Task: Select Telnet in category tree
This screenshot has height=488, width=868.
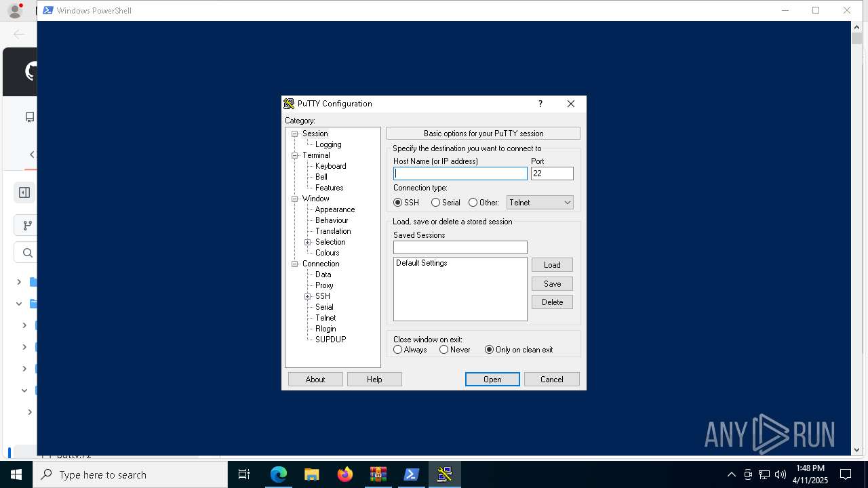Action: 325,318
